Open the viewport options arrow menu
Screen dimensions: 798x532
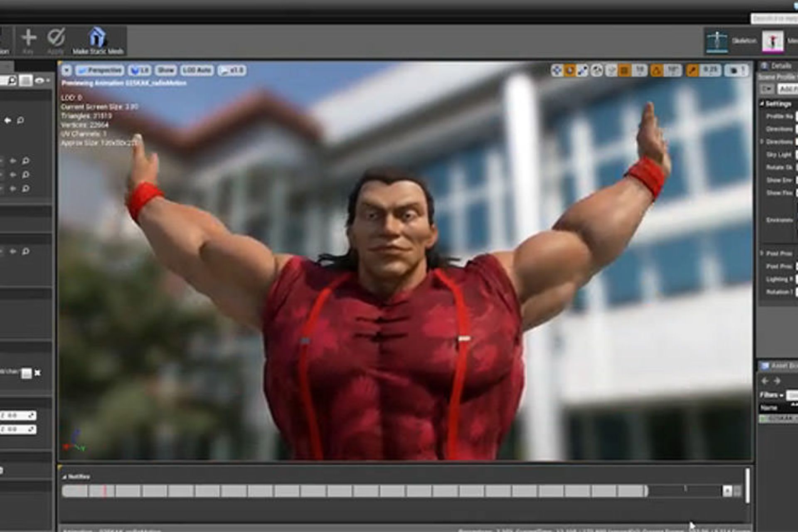pyautogui.click(x=67, y=70)
